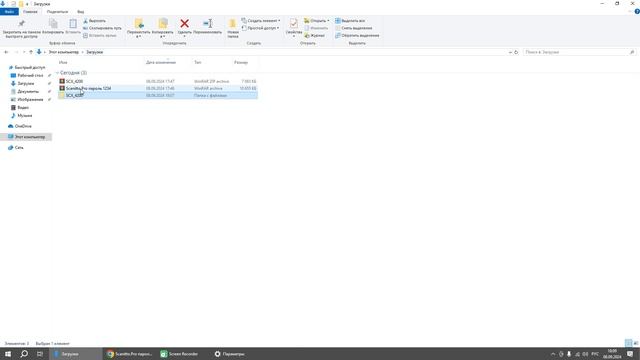The height and width of the screenshot is (360, 640).
Task: Click the New folder icon
Action: pyautogui.click(x=233, y=24)
